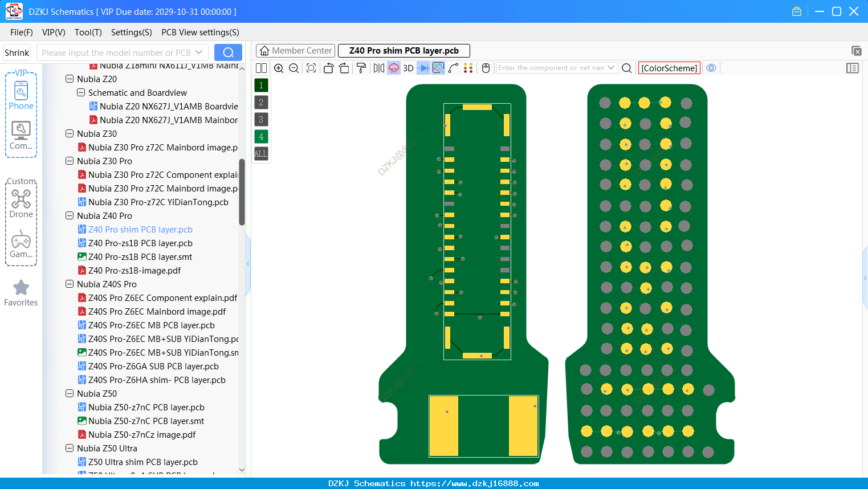Open Z40 Pro-zs1B PCB layer.pcb file
The image size is (868, 489).
point(140,243)
